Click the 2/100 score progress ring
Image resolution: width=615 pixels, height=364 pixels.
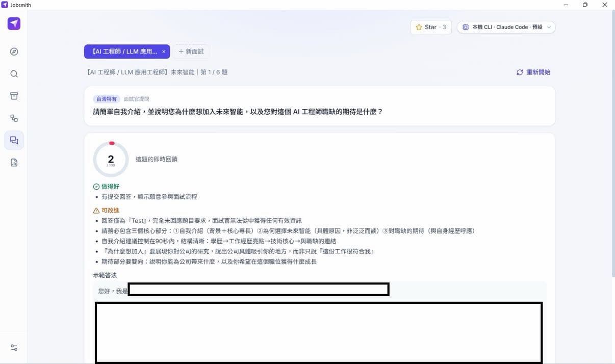coord(111,160)
